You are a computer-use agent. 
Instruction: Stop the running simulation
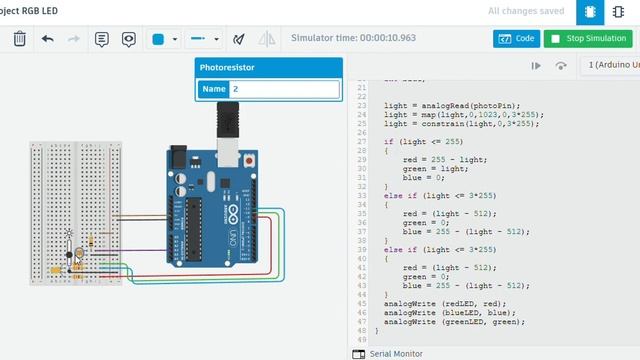tap(588, 38)
